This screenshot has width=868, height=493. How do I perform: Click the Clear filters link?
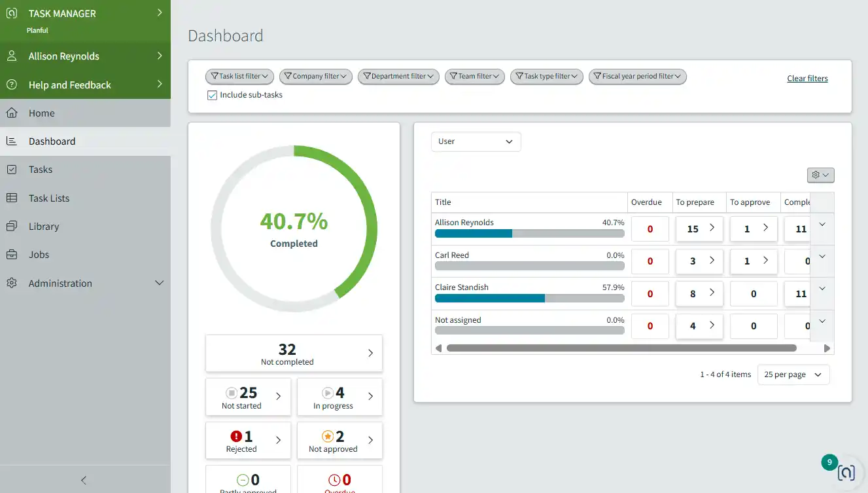(x=807, y=78)
